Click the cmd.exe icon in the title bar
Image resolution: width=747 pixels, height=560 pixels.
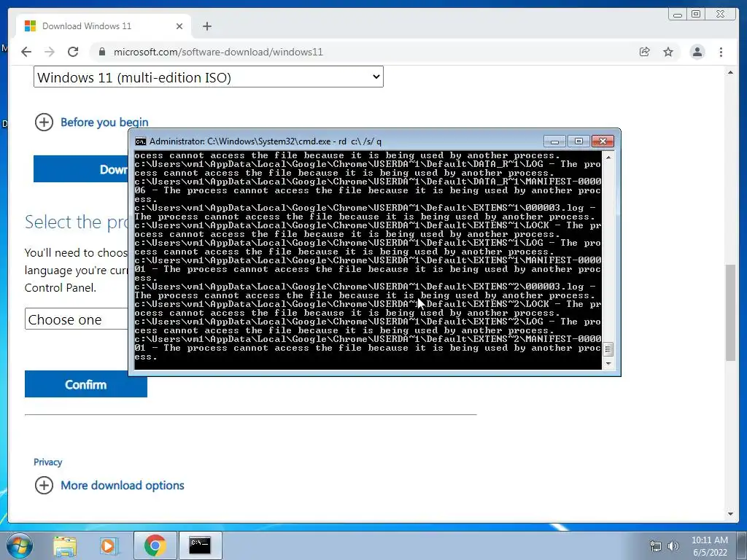pyautogui.click(x=141, y=141)
